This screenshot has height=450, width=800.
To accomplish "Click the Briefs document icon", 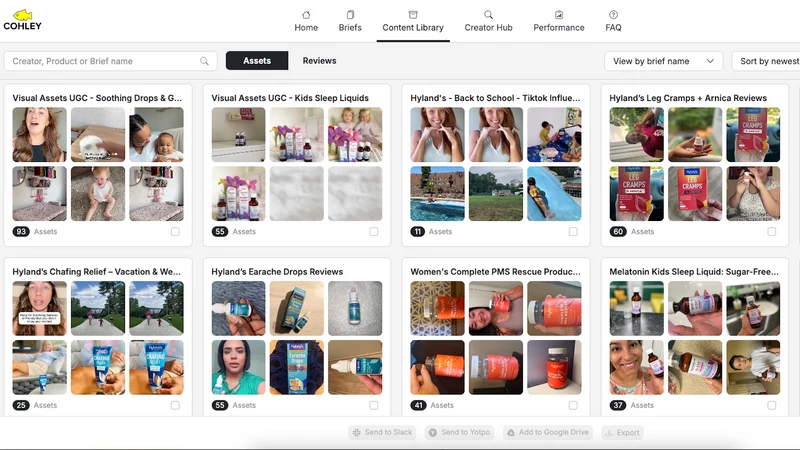I will pos(350,15).
